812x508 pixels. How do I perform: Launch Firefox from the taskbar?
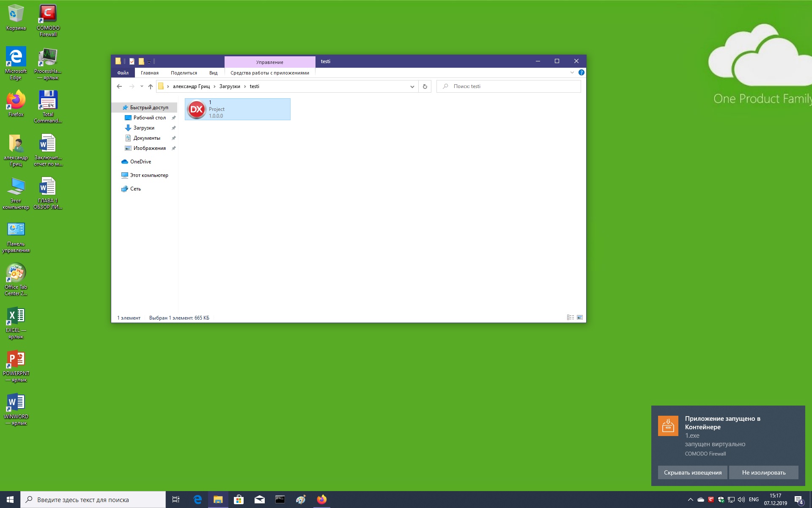[x=322, y=500]
